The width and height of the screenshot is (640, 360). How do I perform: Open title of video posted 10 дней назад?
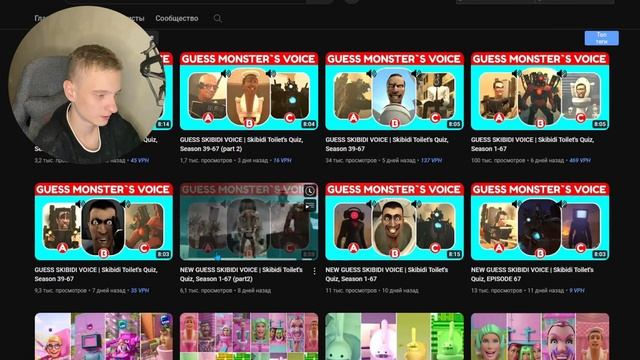click(x=387, y=274)
